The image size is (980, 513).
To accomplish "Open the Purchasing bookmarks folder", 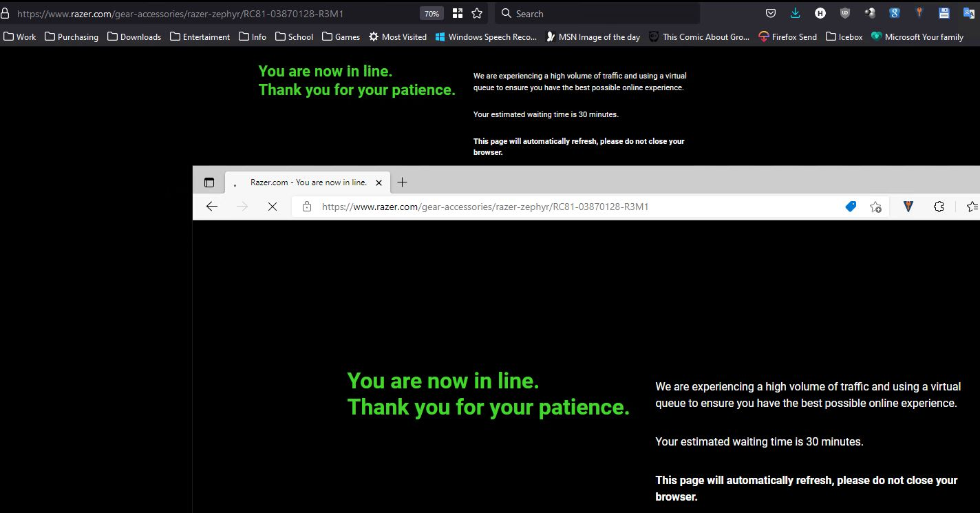I will coord(72,36).
